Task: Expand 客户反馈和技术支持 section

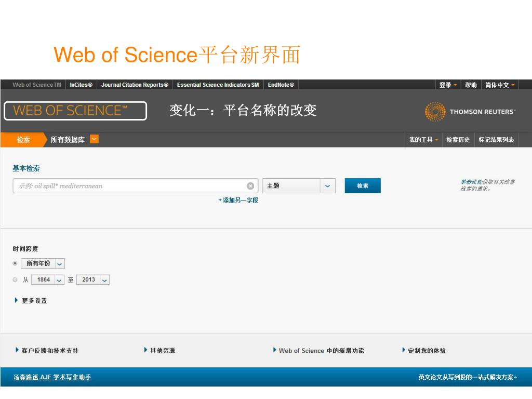Action: click(47, 351)
